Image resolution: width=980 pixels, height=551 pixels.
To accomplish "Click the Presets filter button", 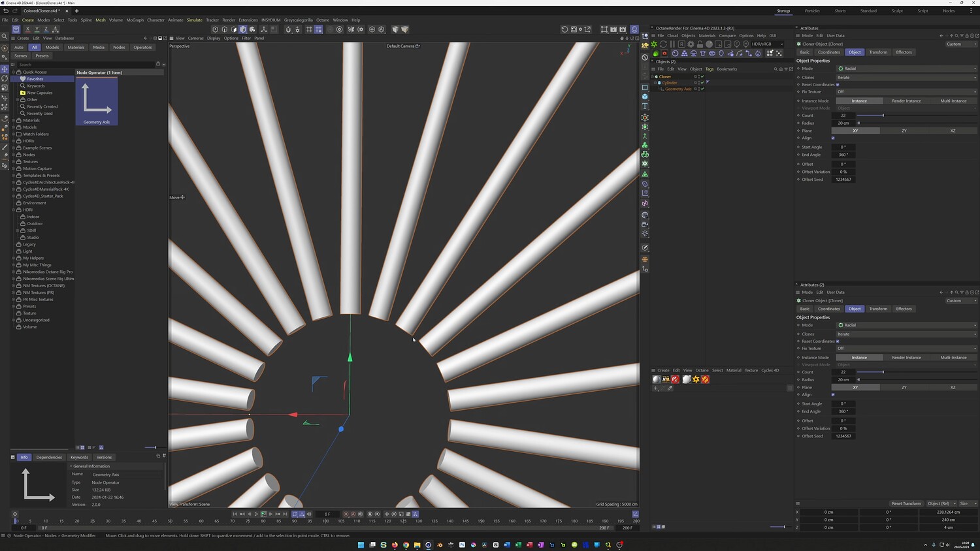I will pyautogui.click(x=42, y=56).
